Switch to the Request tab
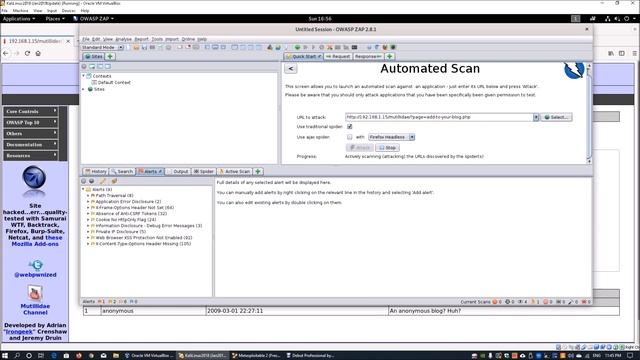 point(338,56)
